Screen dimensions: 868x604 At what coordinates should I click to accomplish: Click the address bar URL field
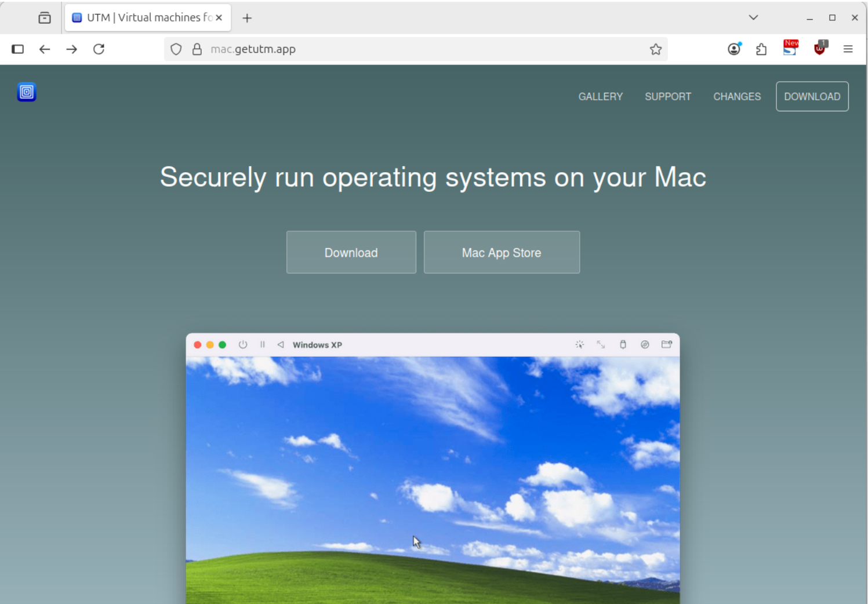[x=416, y=49]
